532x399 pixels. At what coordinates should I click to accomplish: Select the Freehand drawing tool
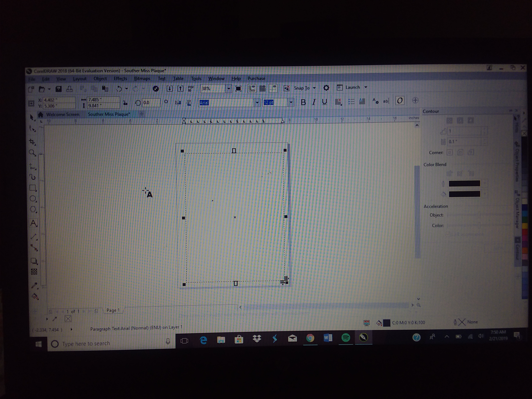click(32, 166)
